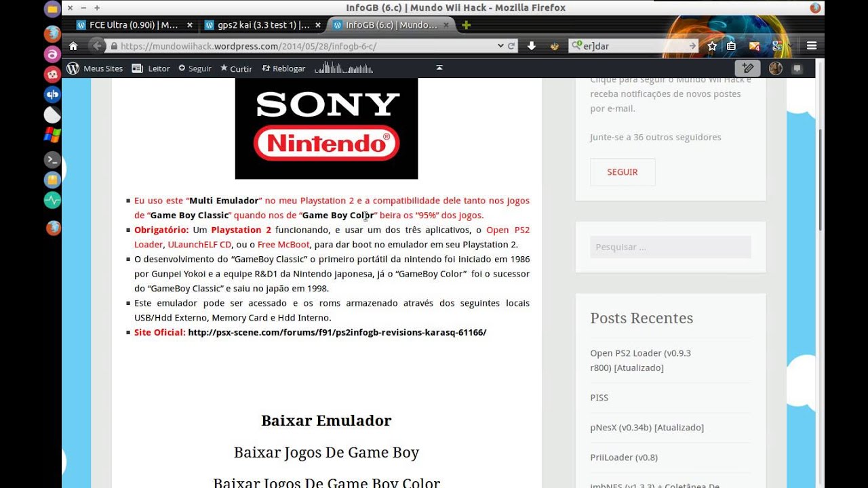Click Reblogar in the admin bar

(283, 68)
